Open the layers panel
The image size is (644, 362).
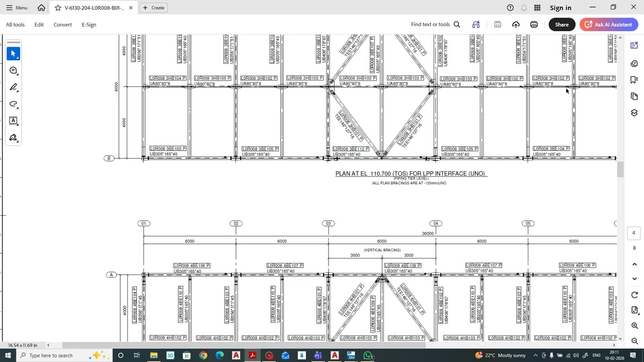[x=634, y=113]
